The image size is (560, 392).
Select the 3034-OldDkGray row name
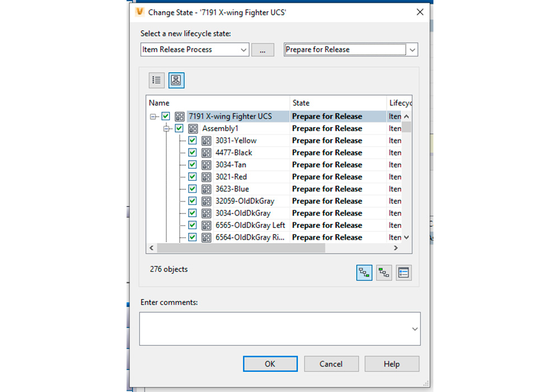[x=243, y=213]
